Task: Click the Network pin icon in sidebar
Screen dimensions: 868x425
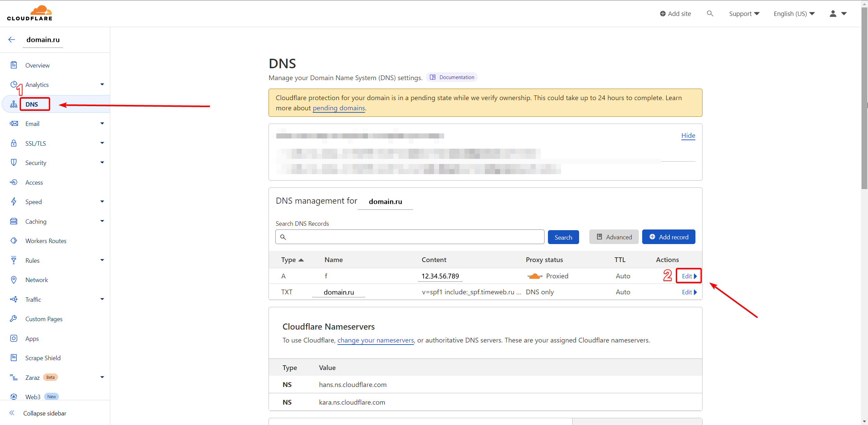Action: click(14, 280)
